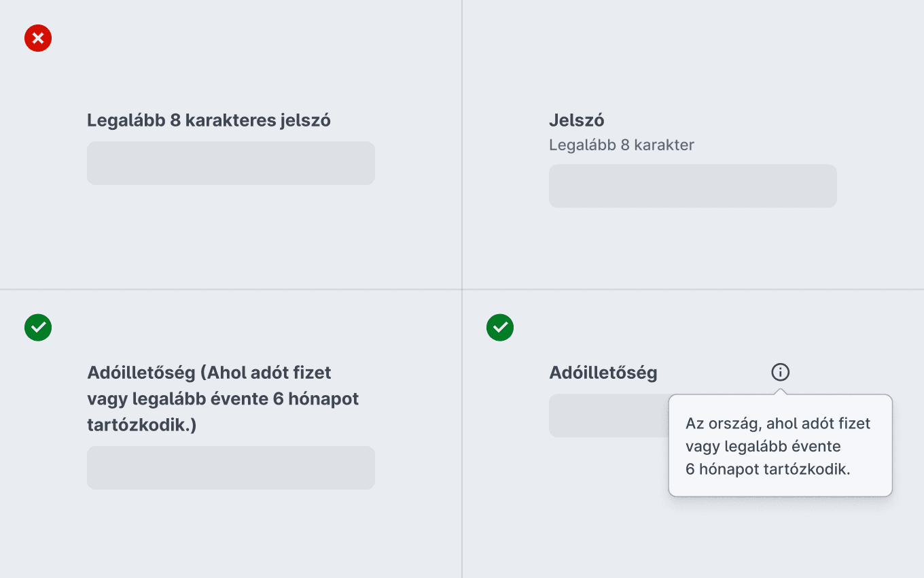Click the 'Legalább 8 karakter' helper text
Image resolution: width=924 pixels, height=578 pixels.
(622, 145)
